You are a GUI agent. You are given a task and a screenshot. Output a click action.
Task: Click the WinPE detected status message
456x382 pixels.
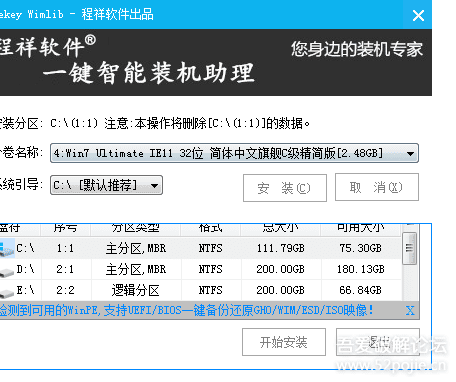tap(186, 310)
